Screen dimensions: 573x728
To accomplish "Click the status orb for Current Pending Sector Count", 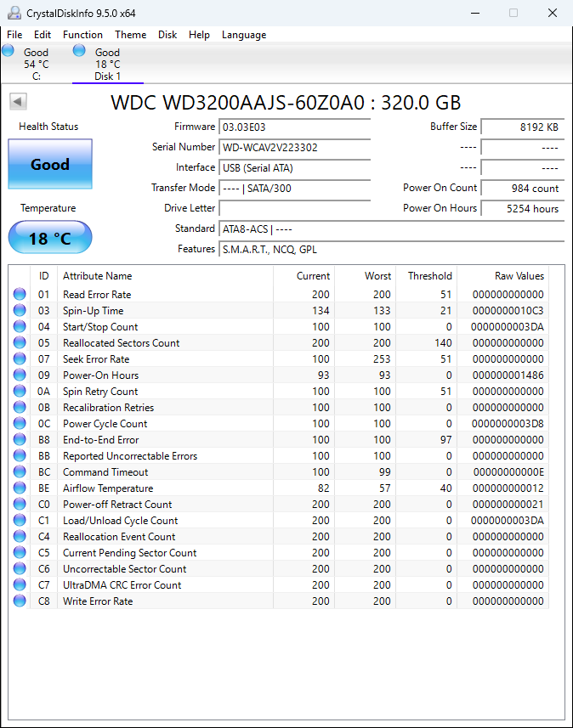I will tap(20, 552).
